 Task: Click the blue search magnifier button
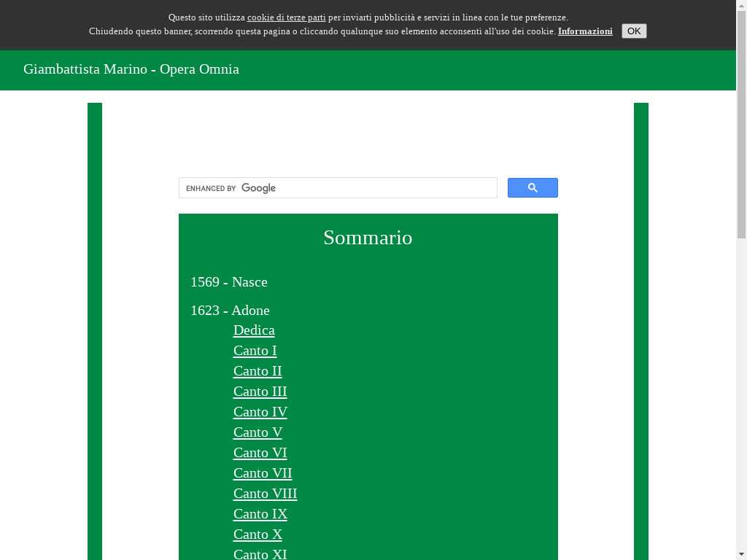533,188
